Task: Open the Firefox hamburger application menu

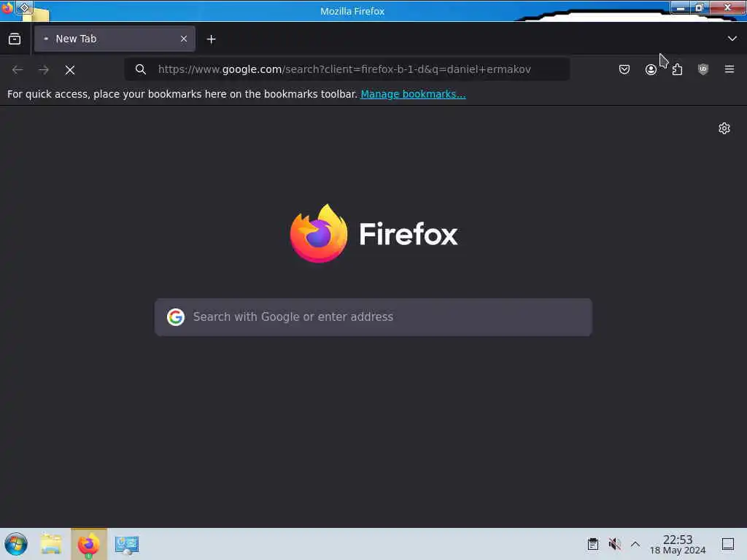Action: (x=729, y=69)
